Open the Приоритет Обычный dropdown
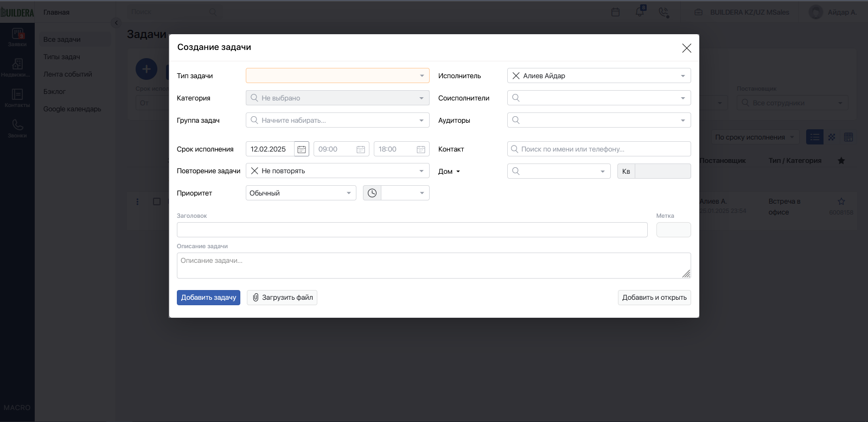Image resolution: width=868 pixels, height=422 pixels. coord(301,193)
